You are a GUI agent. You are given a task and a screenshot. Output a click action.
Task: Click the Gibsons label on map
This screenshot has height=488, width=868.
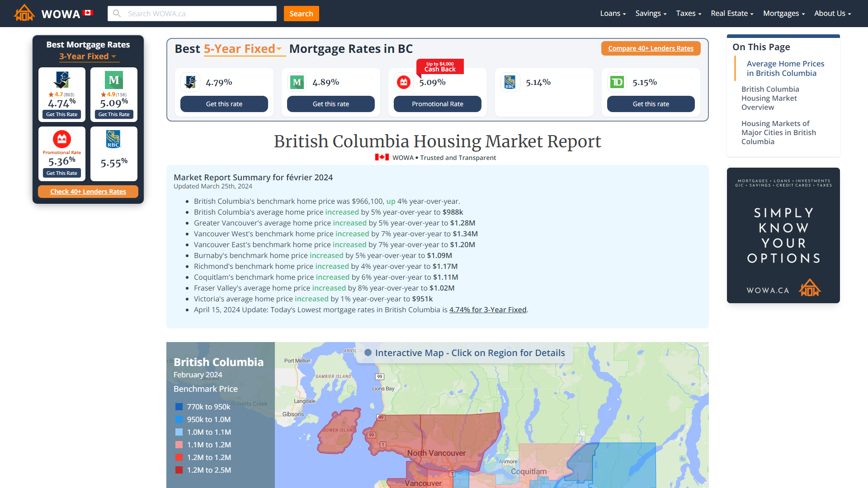[x=293, y=414]
